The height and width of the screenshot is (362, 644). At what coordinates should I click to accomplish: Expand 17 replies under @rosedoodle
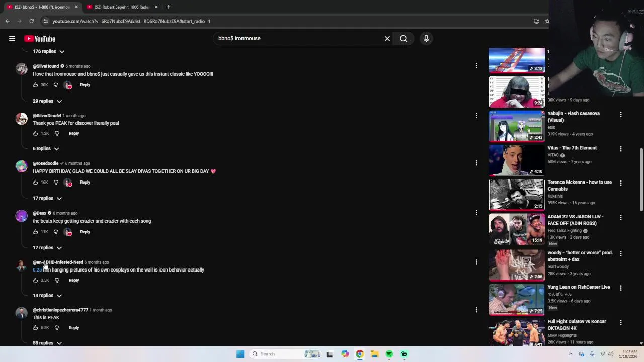[x=47, y=198]
